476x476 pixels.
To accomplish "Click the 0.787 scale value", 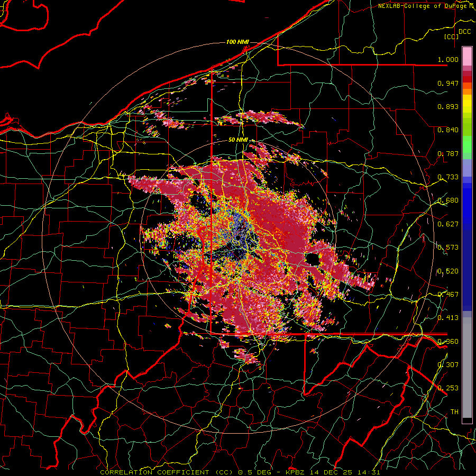I will click(448, 153).
